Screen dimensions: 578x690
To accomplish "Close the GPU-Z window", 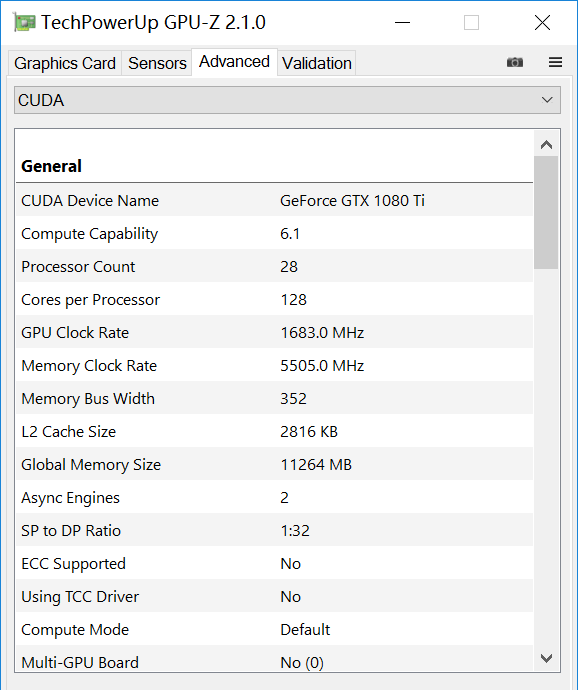I will [542, 22].
